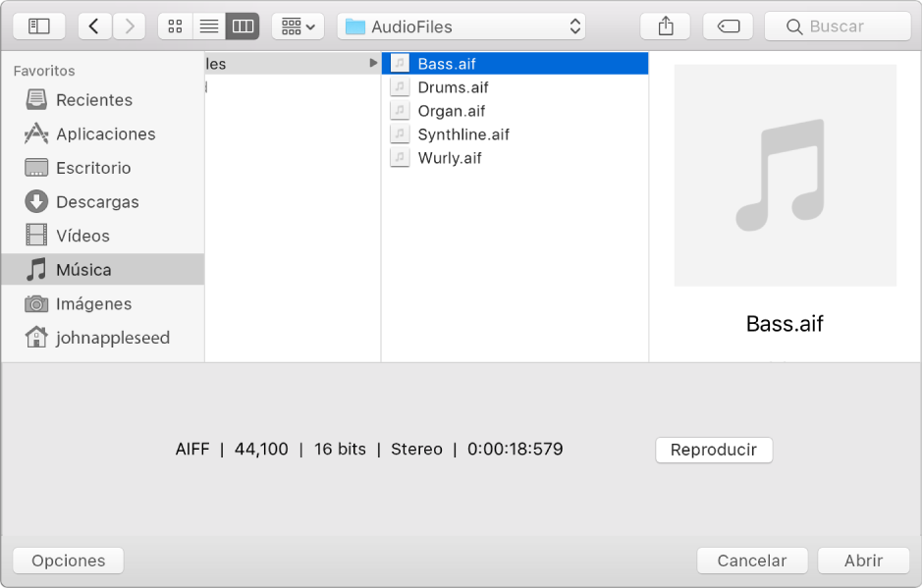This screenshot has height=588, width=922.
Task: Open Recientes in the sidebar
Action: click(93, 100)
